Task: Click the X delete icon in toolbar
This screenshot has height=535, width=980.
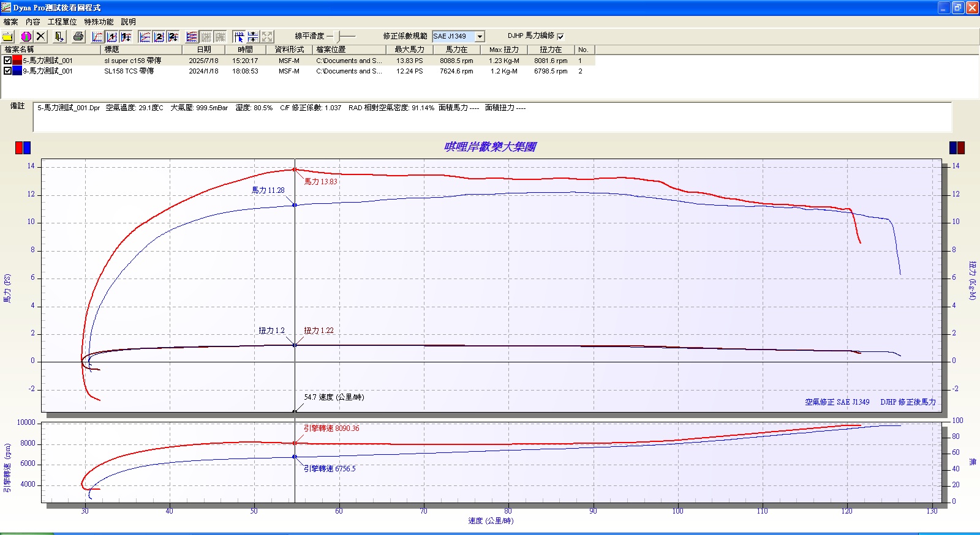Action: [40, 37]
